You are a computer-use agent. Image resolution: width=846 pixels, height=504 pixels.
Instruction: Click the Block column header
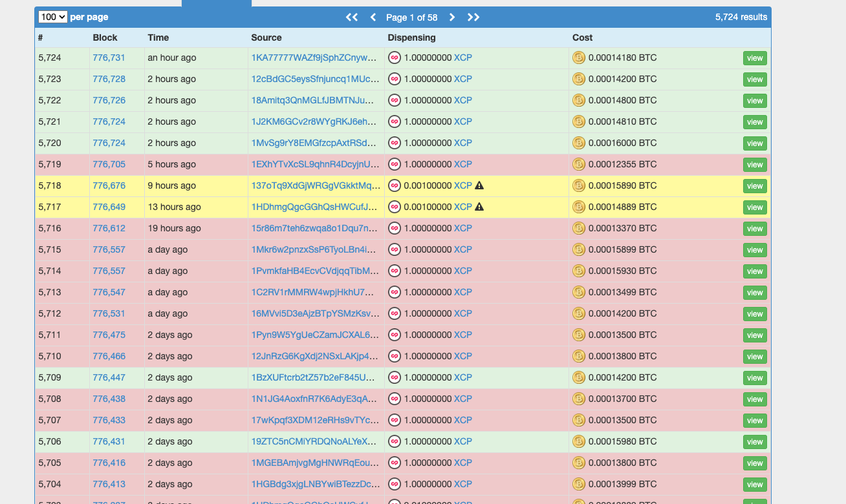[105, 37]
